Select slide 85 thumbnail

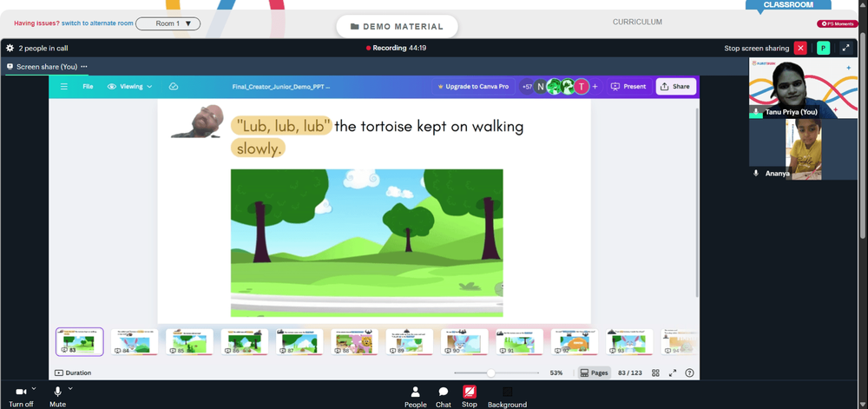tap(189, 341)
